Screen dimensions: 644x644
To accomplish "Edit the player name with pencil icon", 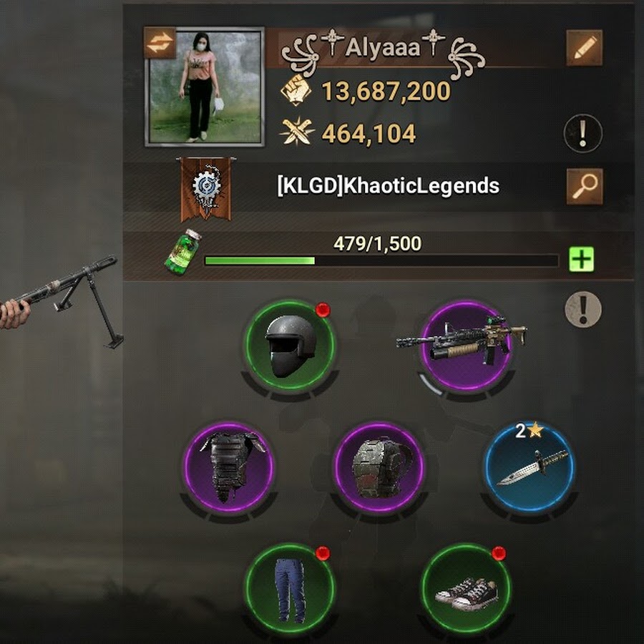I will point(584,48).
